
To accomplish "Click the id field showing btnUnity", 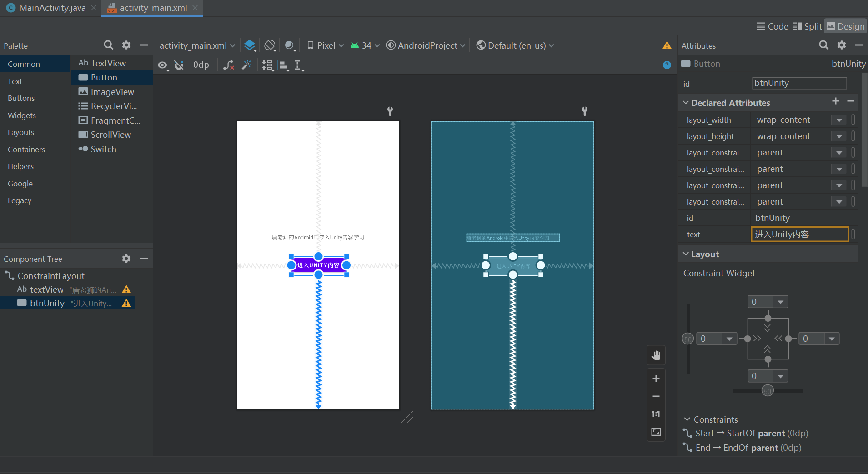I will (799, 83).
